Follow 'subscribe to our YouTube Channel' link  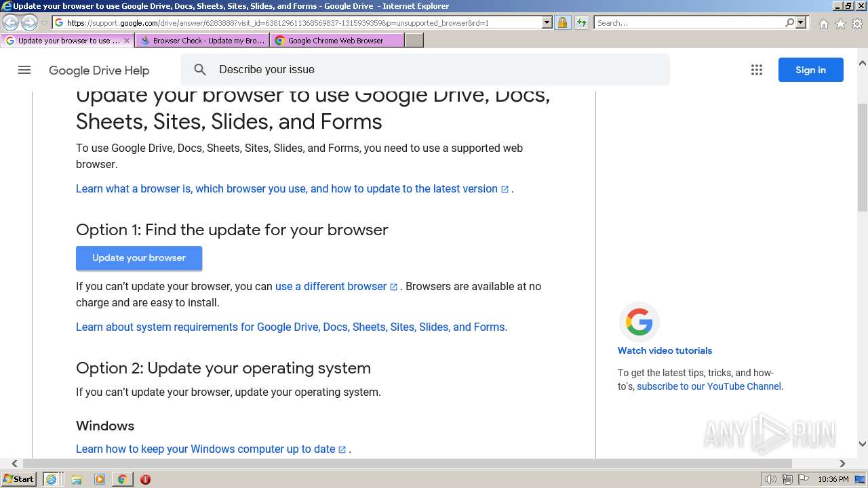point(709,386)
